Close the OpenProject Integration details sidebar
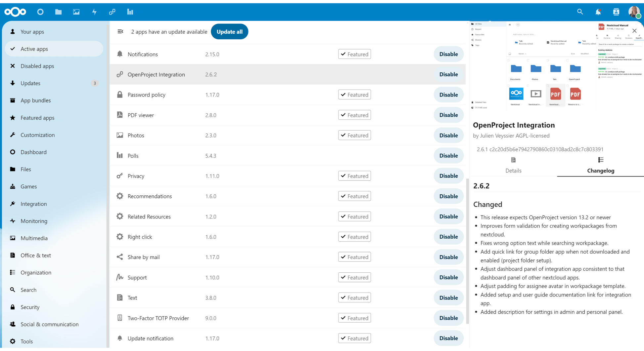This screenshot has width=644, height=351. (634, 31)
